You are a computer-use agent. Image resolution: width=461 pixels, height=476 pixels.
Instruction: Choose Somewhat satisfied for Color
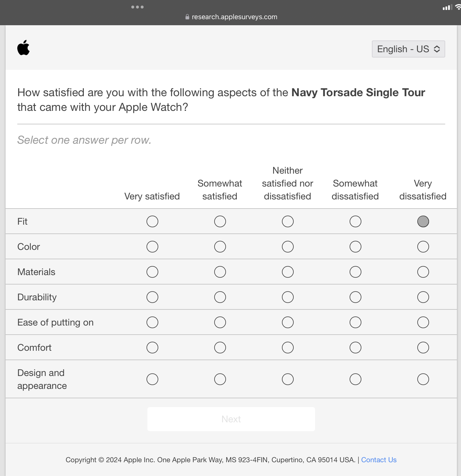point(220,247)
